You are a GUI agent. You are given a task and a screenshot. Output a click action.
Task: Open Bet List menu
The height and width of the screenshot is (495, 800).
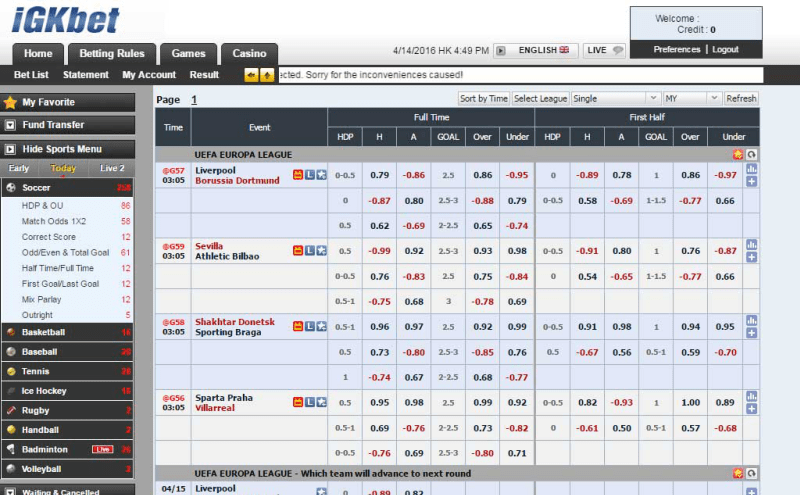click(x=31, y=75)
